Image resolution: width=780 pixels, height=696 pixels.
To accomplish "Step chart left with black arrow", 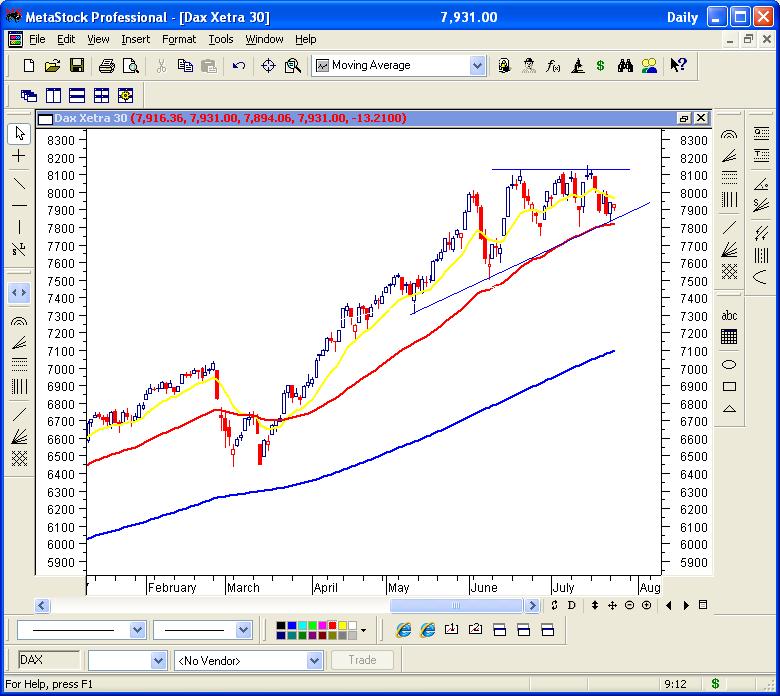I will 669,605.
